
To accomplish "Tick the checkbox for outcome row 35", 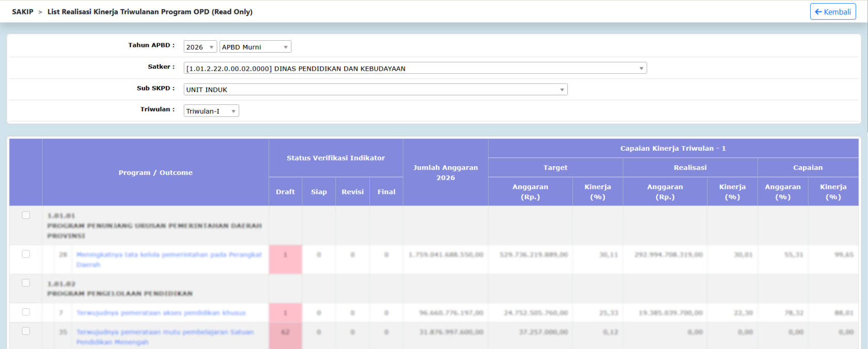I will point(26,331).
